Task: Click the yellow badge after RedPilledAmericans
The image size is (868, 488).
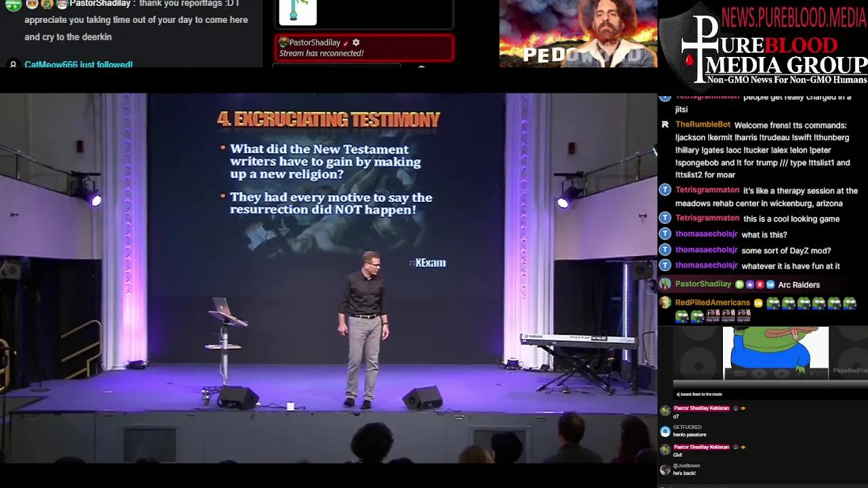Action: [x=758, y=303]
